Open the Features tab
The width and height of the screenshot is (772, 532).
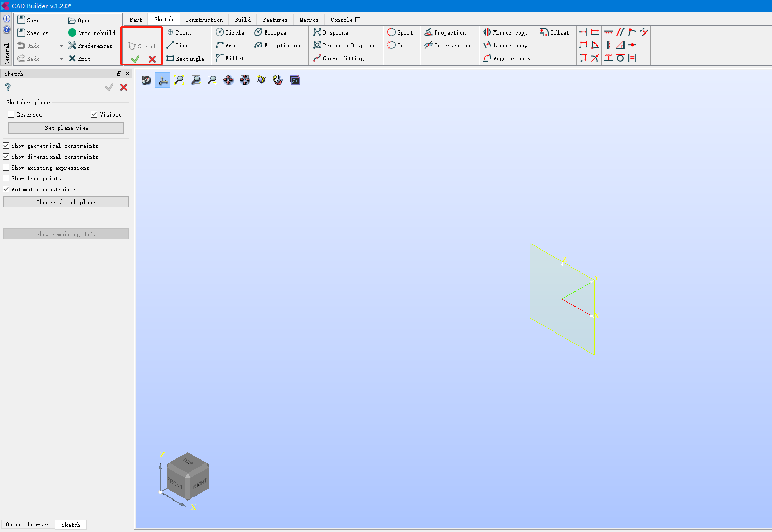click(275, 20)
